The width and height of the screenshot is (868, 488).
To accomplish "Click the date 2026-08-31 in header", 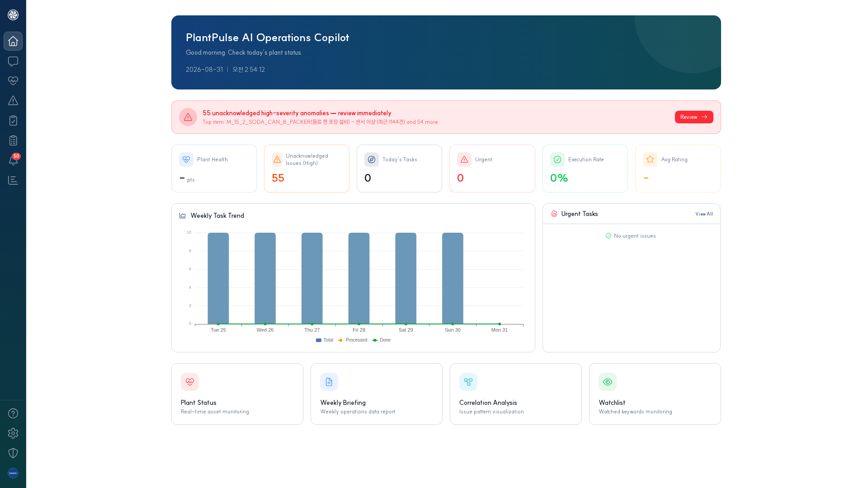I will (x=204, y=70).
